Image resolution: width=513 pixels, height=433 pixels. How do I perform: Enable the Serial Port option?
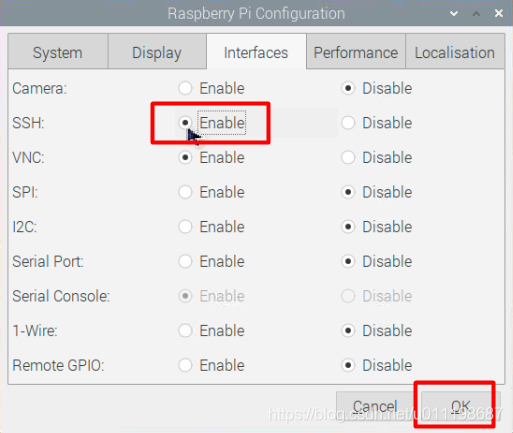(x=185, y=262)
